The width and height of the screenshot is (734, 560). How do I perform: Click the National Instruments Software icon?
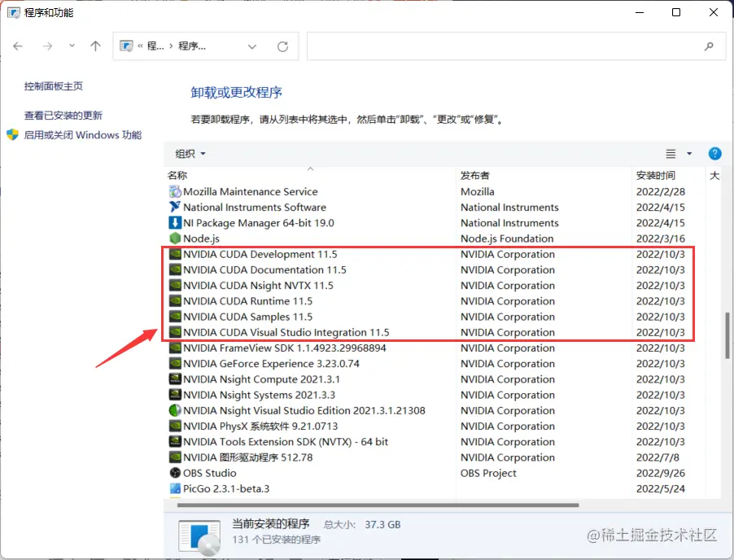point(175,207)
